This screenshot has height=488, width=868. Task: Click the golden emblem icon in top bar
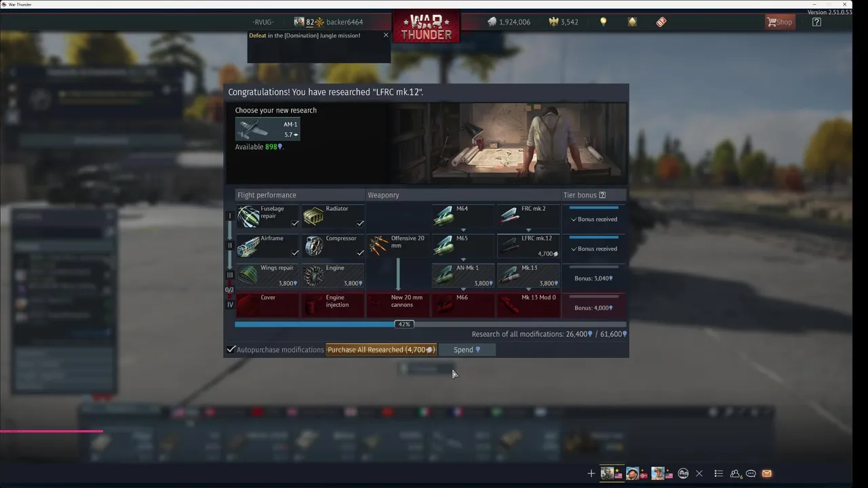tap(632, 22)
